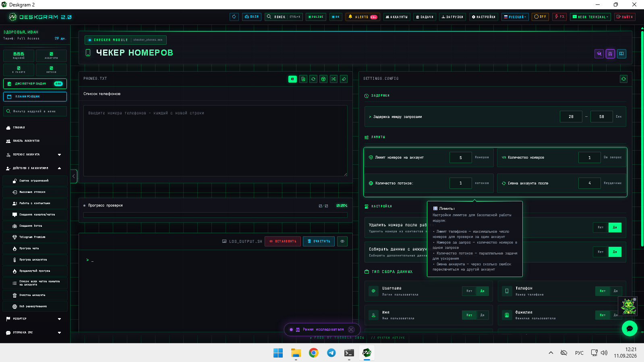Set the Фамилия data option to Нет
The width and height of the screenshot is (644, 362).
(603, 315)
